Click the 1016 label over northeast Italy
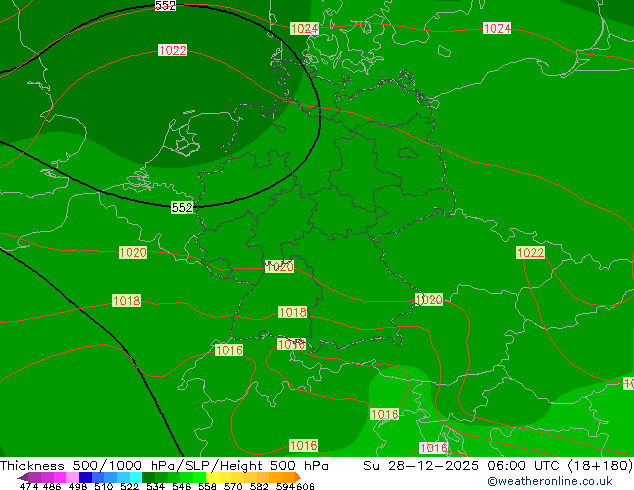Screen dimensions: 634x490 385,414
